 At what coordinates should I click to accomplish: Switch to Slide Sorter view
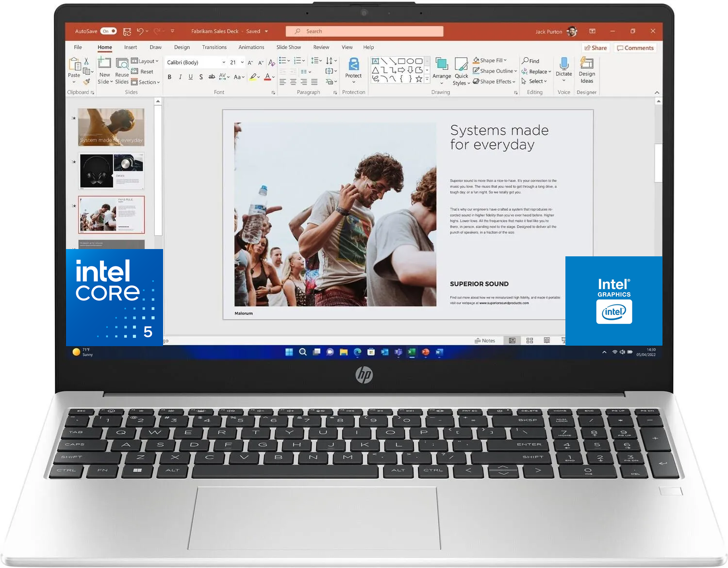(529, 341)
